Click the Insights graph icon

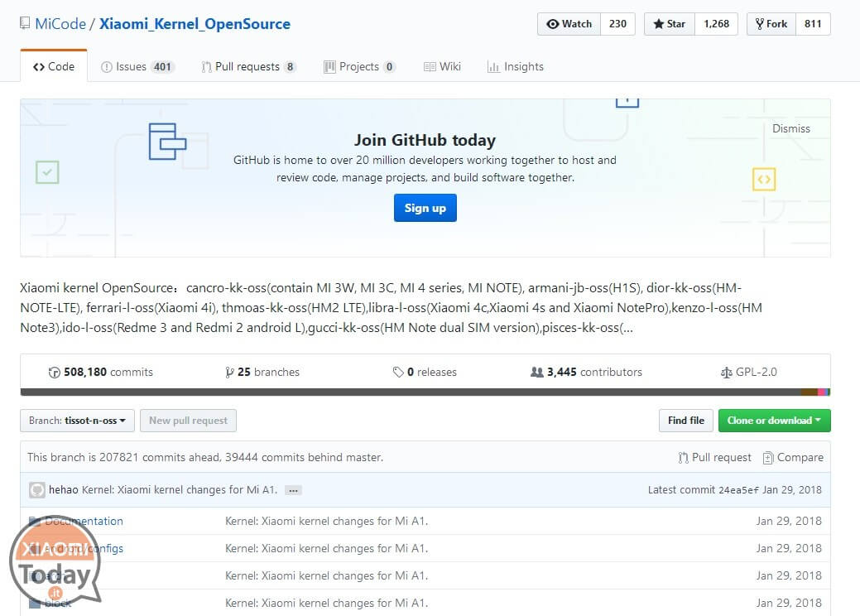click(493, 67)
